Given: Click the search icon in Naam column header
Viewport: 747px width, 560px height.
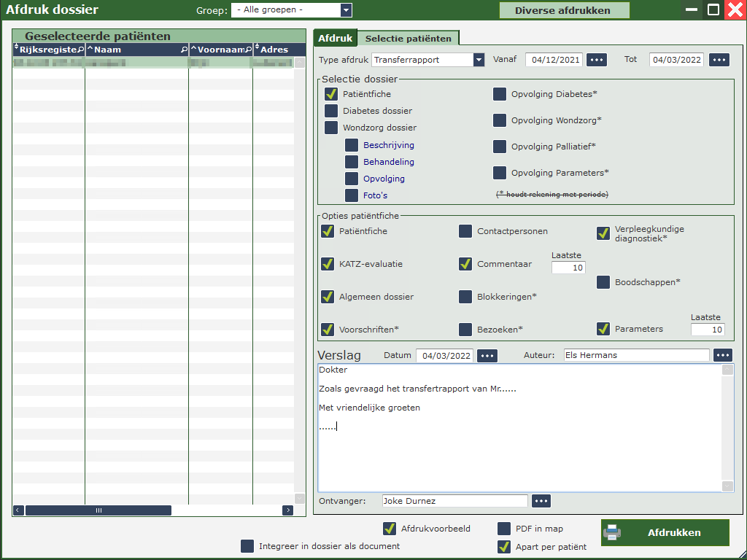Looking at the screenshot, I should click(184, 50).
